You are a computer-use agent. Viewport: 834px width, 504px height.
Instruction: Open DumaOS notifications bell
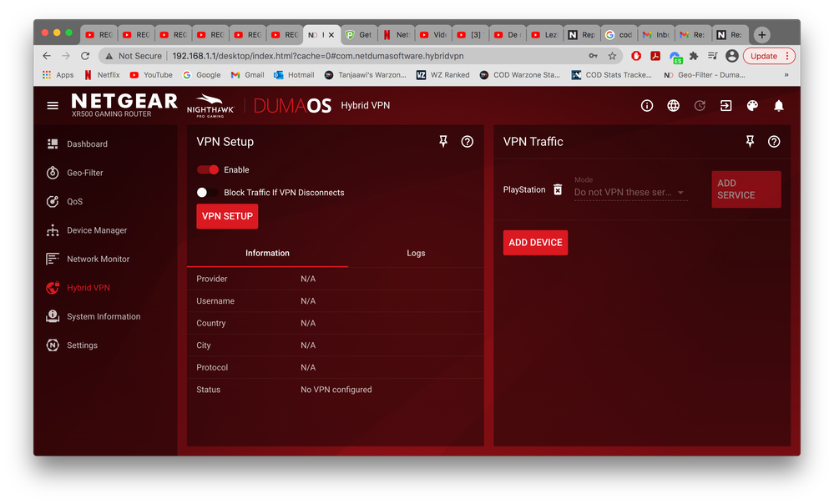[778, 105]
